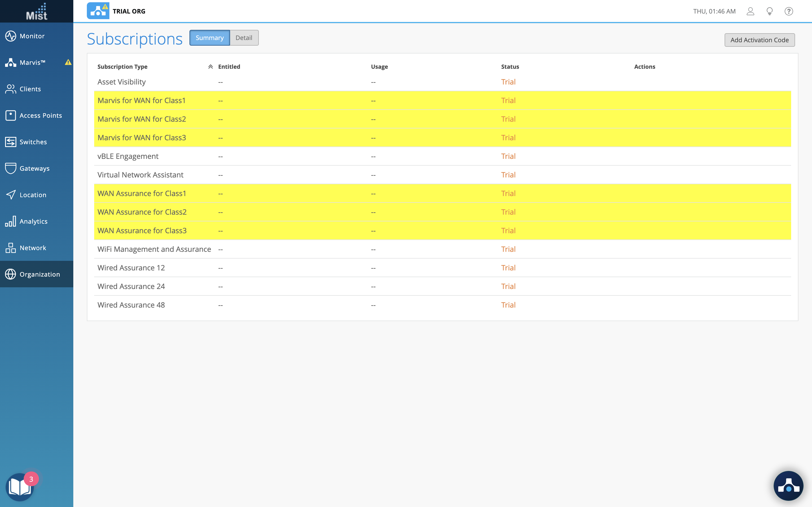
Task: Open the user account profile icon
Action: 750,11
